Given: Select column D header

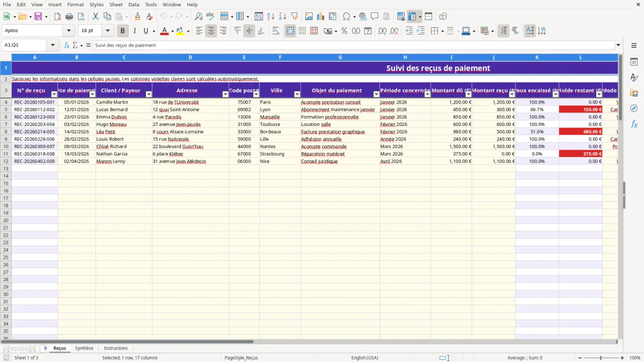Looking at the screenshot, I should pos(191,57).
